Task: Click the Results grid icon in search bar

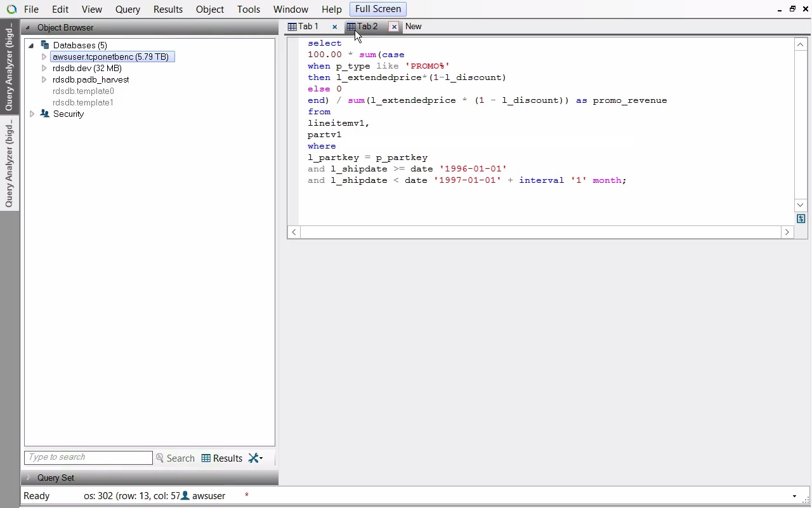Action: [x=206, y=458]
